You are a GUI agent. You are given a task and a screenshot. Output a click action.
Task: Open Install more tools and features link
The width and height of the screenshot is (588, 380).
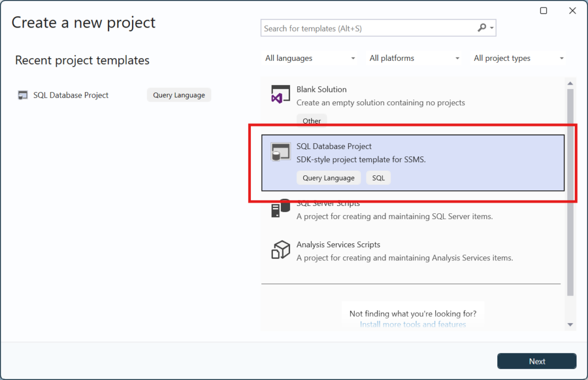(x=412, y=325)
